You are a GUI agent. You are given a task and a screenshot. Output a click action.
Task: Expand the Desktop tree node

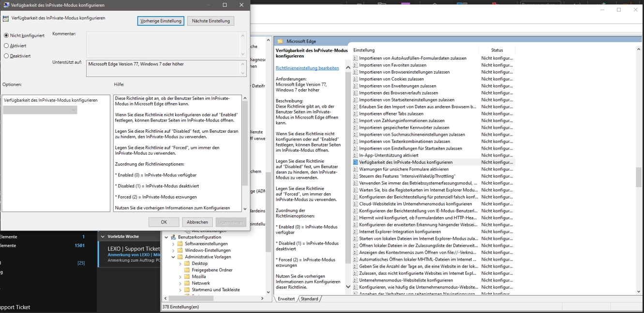pyautogui.click(x=180, y=264)
